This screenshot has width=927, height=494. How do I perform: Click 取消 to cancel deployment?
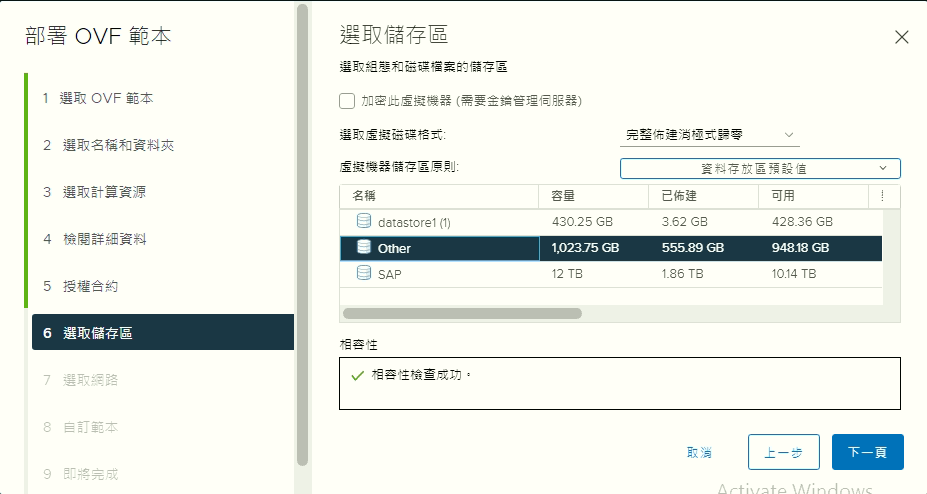(x=700, y=452)
